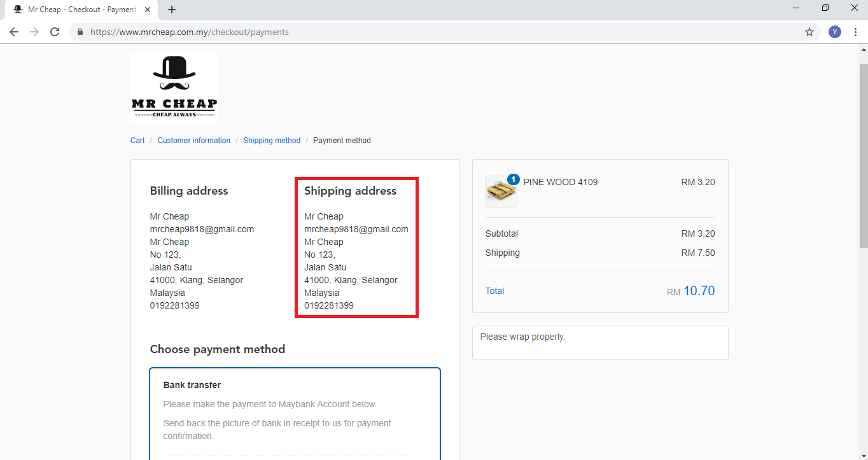
Task: Open the Chrome profile avatar Y
Action: [x=835, y=32]
